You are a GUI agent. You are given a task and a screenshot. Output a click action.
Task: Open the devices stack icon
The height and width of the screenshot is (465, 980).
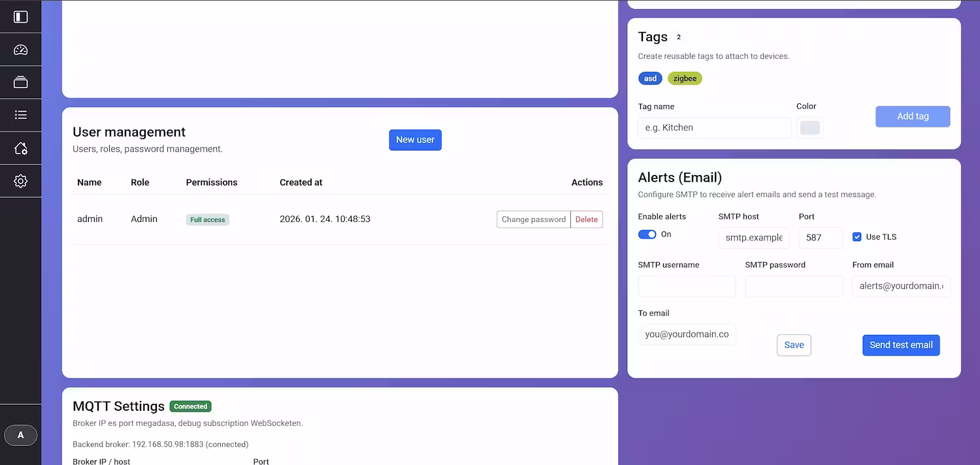click(21, 82)
